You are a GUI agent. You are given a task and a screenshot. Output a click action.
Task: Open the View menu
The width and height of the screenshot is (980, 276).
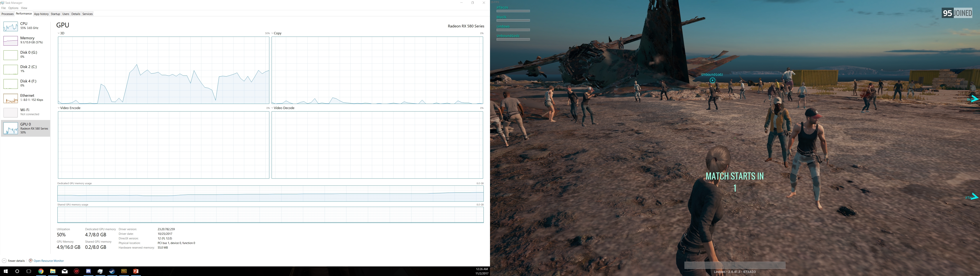24,8
